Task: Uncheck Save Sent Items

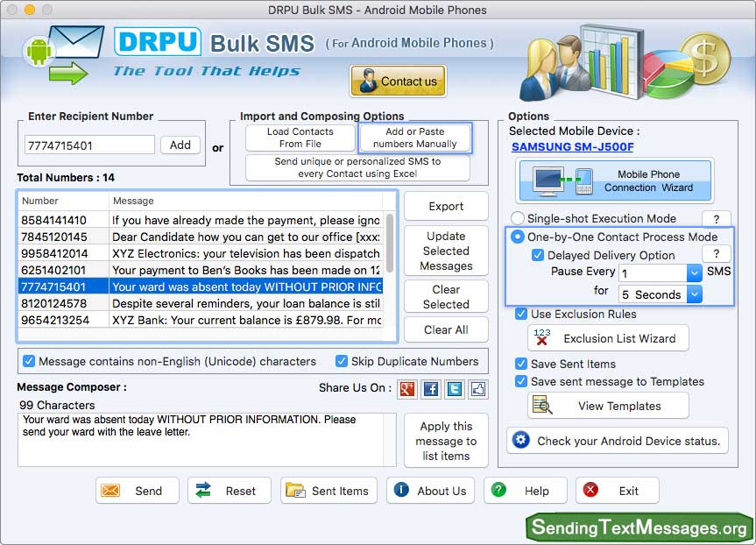Action: click(x=520, y=364)
